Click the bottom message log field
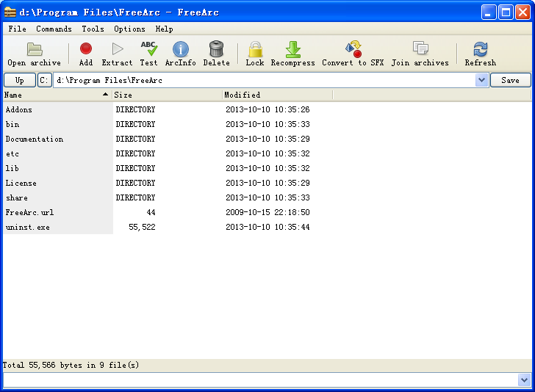 [261, 380]
